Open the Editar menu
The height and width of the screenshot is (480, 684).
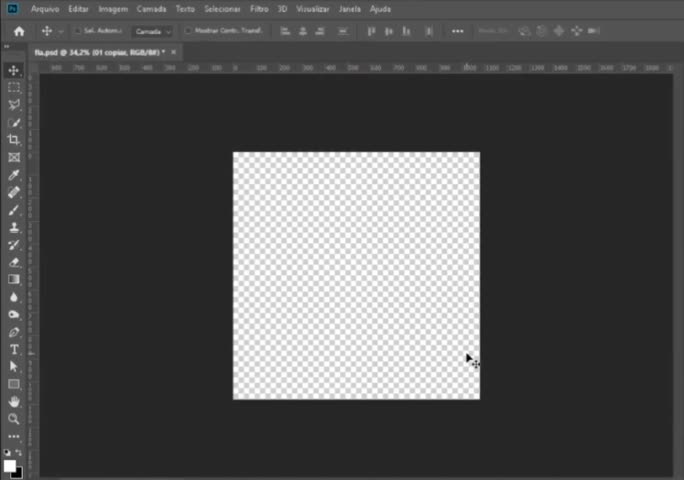coord(78,9)
